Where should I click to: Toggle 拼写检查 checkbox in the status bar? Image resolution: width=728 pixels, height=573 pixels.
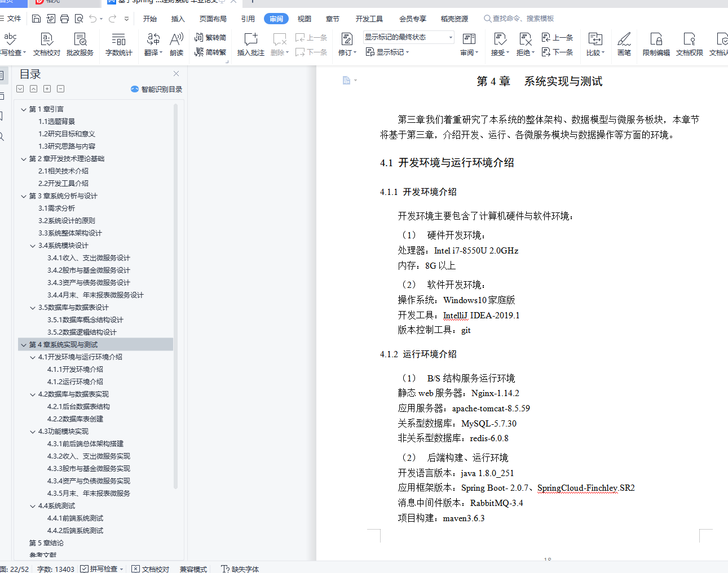point(84,569)
